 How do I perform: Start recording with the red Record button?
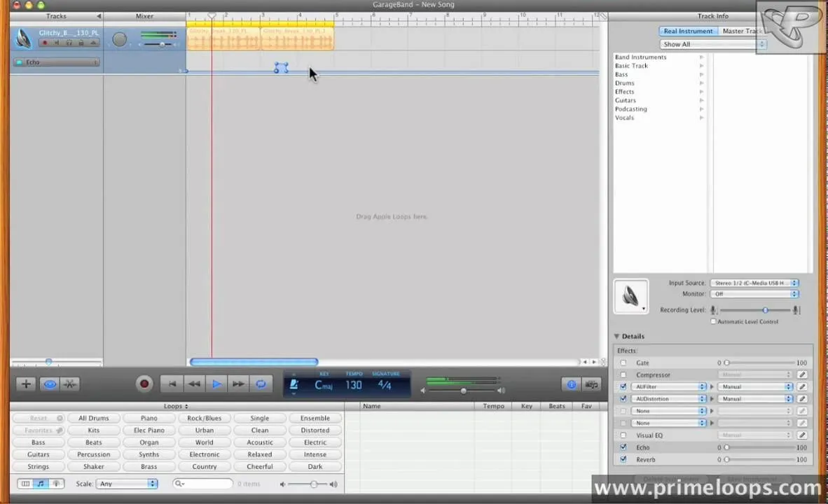click(144, 384)
